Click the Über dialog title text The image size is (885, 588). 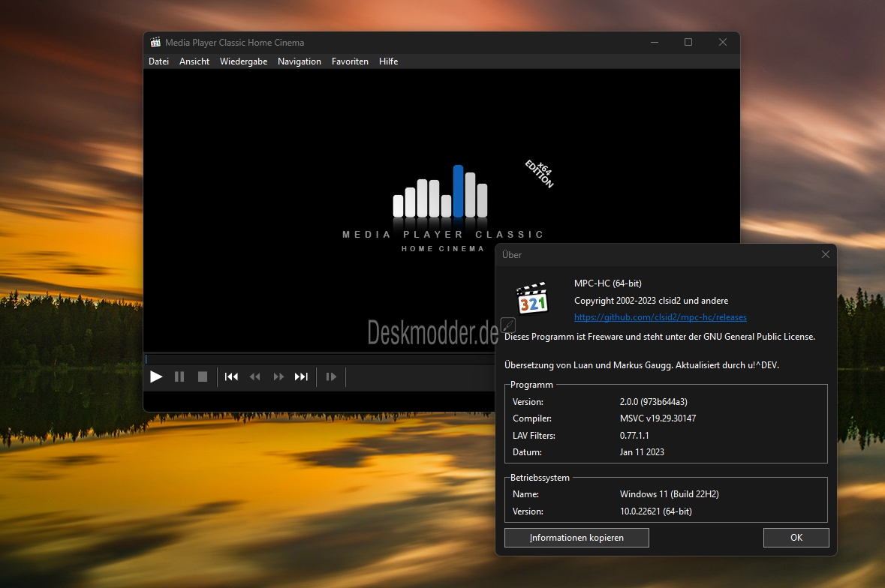512,254
